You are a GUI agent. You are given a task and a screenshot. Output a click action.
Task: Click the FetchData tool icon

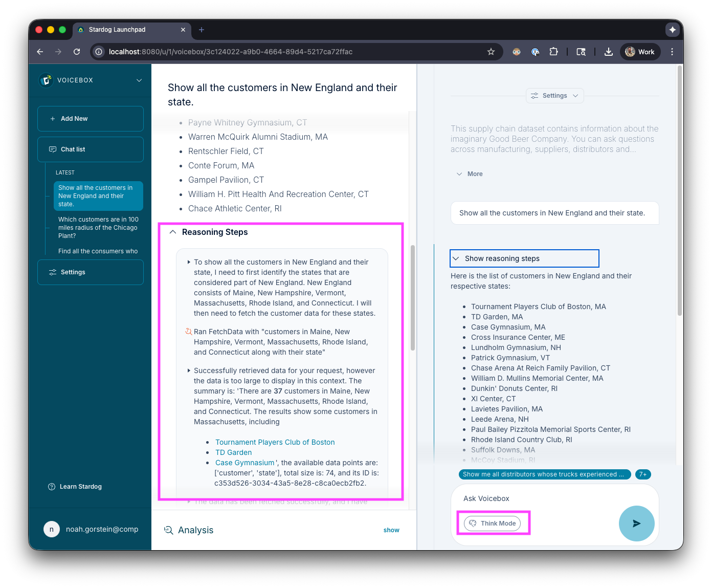[188, 332]
